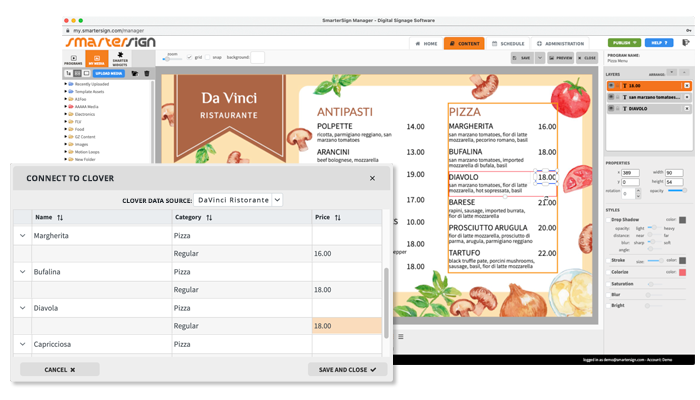Adjust the layer opacity slider
The width and height of the screenshot is (700, 400).
(x=677, y=191)
